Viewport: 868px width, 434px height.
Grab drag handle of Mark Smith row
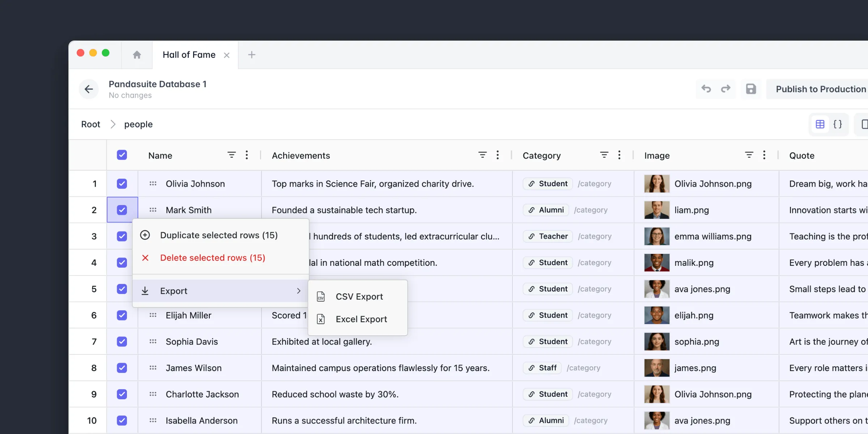tap(153, 210)
